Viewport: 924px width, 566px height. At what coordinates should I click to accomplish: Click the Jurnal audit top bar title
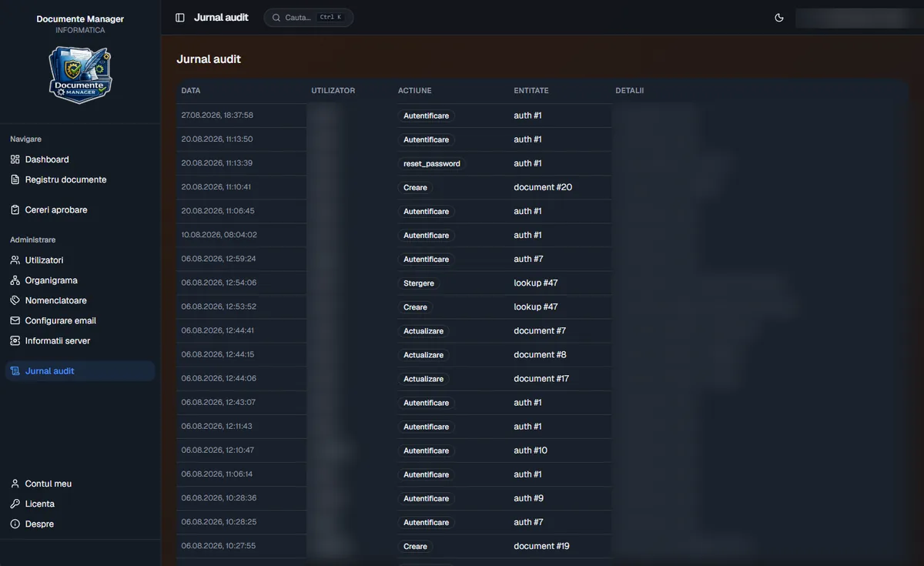pyautogui.click(x=221, y=17)
